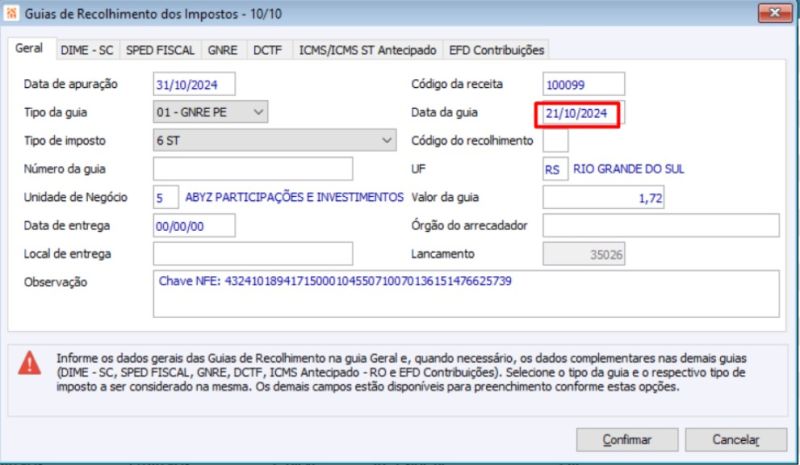
Task: Click the Observação text area
Action: 466,294
